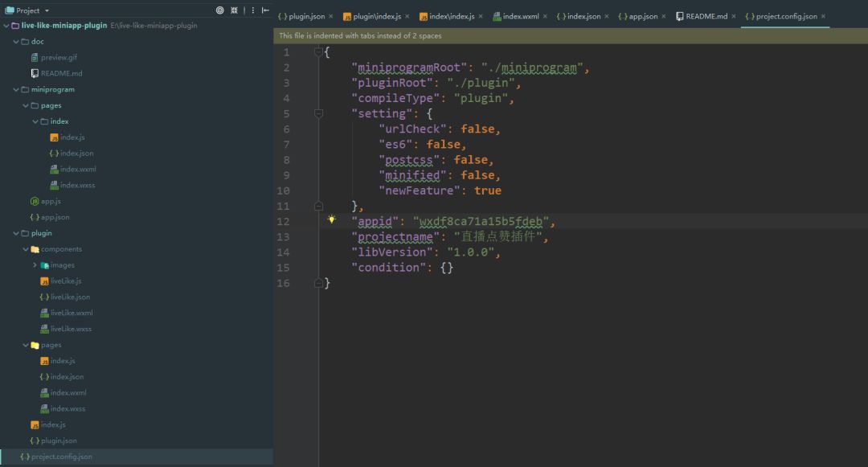Collapse the root JSON object fold marker on line 1
The width and height of the screenshot is (868, 467).
[x=318, y=52]
